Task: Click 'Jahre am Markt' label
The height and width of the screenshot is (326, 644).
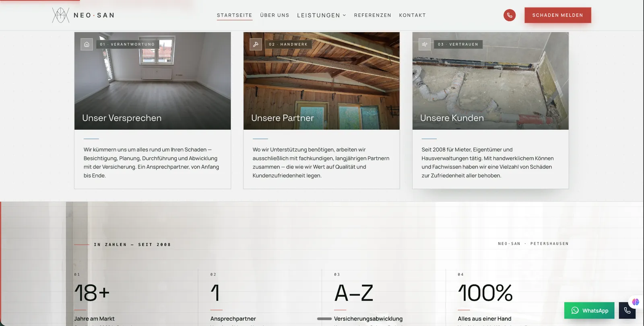Action: click(94, 319)
